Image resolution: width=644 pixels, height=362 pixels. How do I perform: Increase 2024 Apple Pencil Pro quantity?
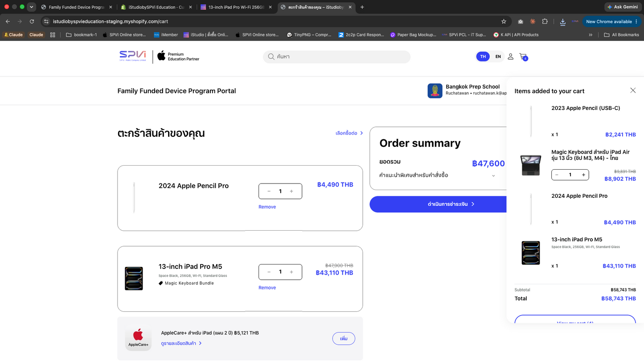(291, 191)
